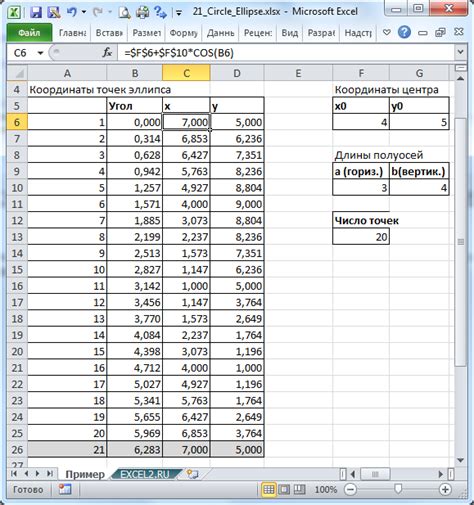The width and height of the screenshot is (474, 505).
Task: Click the greyed Redo arrow icon
Action: [97, 12]
